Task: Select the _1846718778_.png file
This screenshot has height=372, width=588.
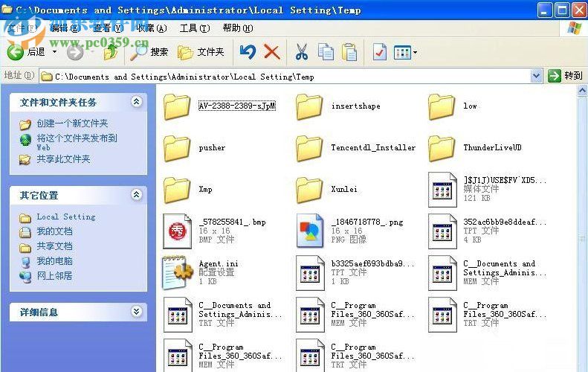Action: tap(349, 231)
